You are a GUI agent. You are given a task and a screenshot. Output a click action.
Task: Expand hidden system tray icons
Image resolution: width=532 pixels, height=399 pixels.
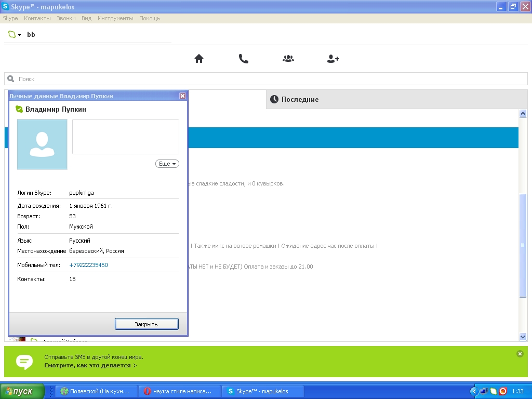[474, 391]
